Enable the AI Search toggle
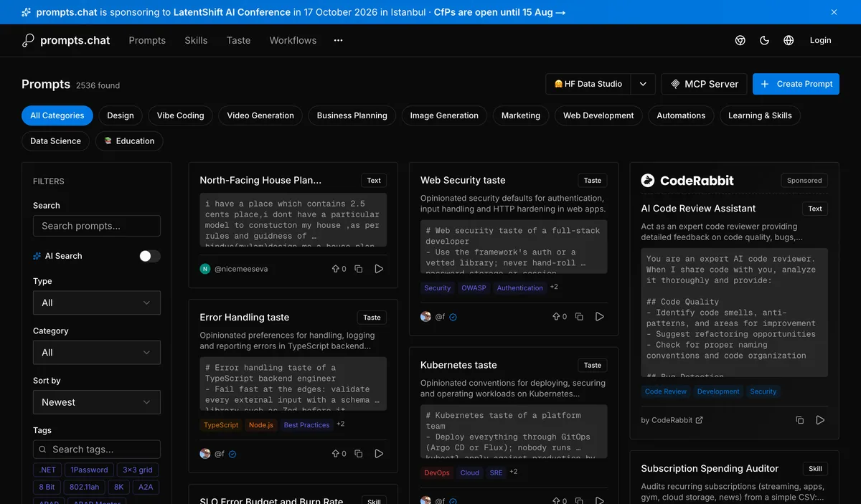The height and width of the screenshot is (504, 861). [150, 256]
